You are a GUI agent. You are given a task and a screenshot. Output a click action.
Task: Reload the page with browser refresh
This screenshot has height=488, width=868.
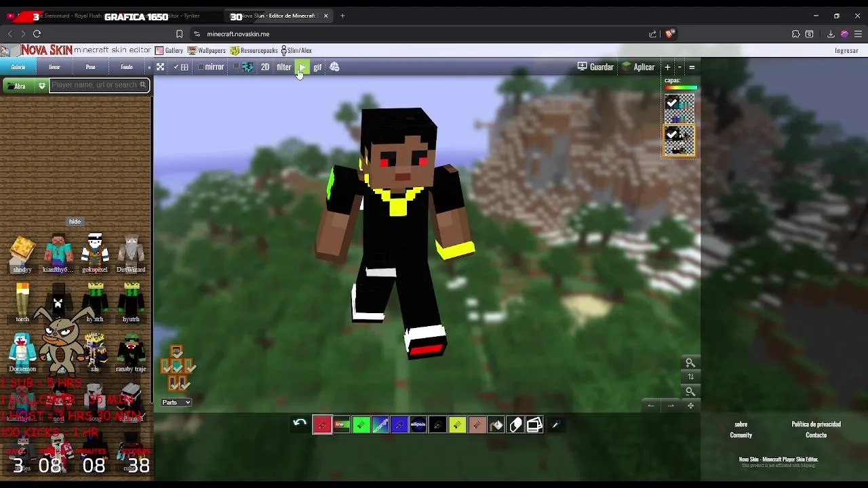tap(37, 34)
